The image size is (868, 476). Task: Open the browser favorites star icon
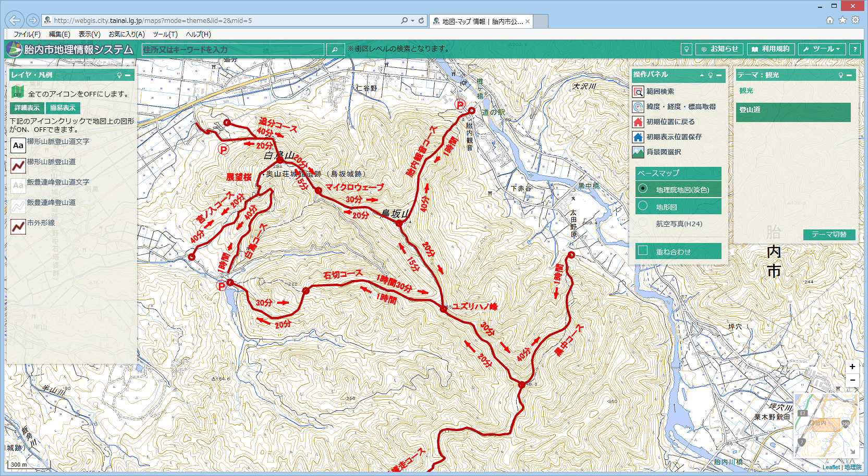coord(842,20)
